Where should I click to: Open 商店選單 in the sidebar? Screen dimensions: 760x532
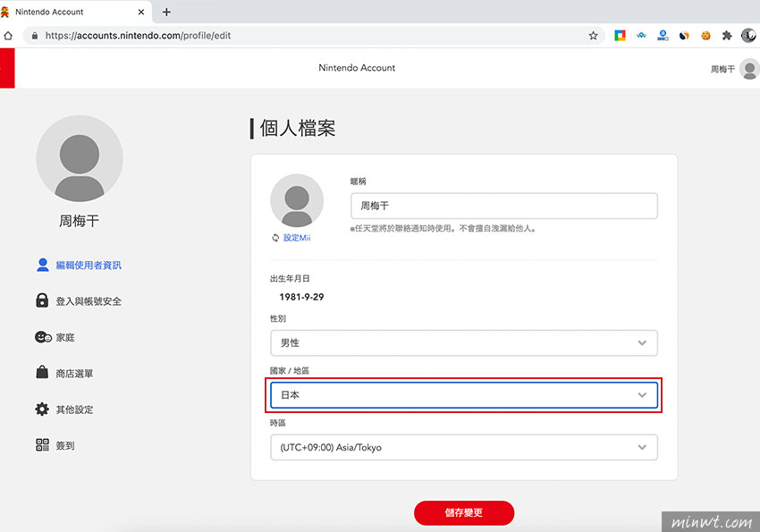74,374
